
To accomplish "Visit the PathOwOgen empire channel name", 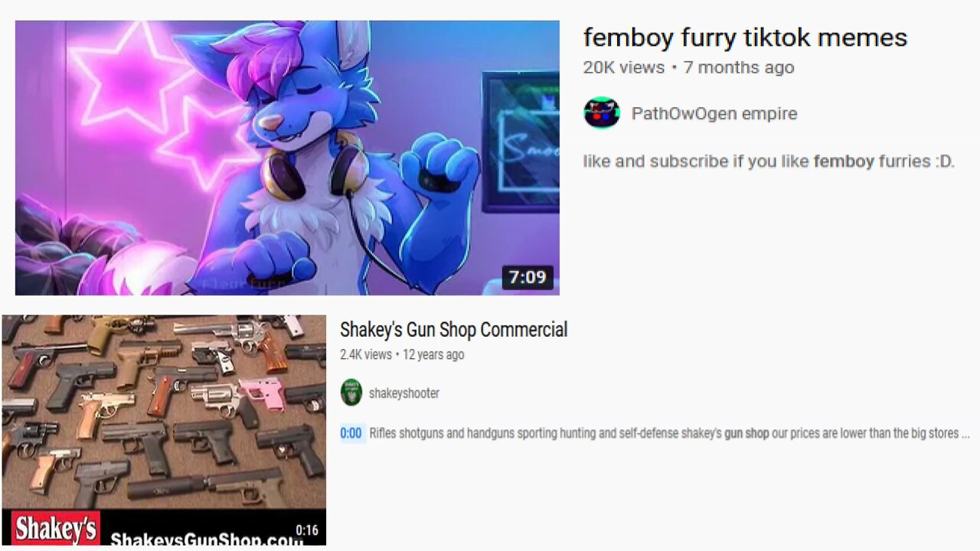I will pyautogui.click(x=714, y=113).
